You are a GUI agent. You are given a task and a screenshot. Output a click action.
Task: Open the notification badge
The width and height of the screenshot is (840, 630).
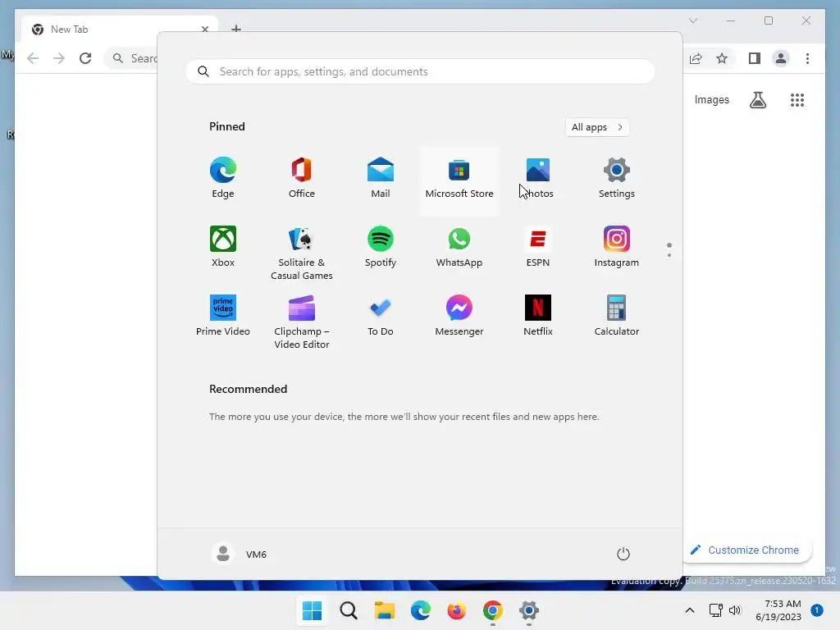pos(817,609)
